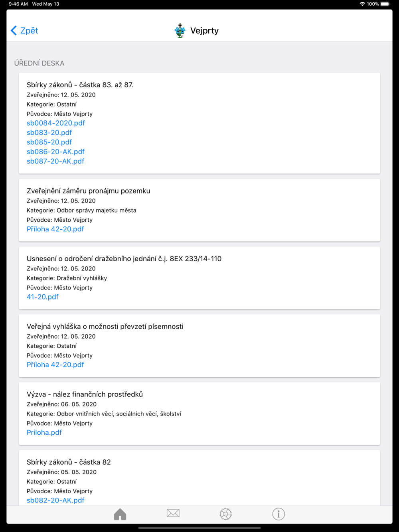The height and width of the screenshot is (532, 399).
Task: Open sb086-20-AK.pdf attachment
Action: click(x=55, y=152)
